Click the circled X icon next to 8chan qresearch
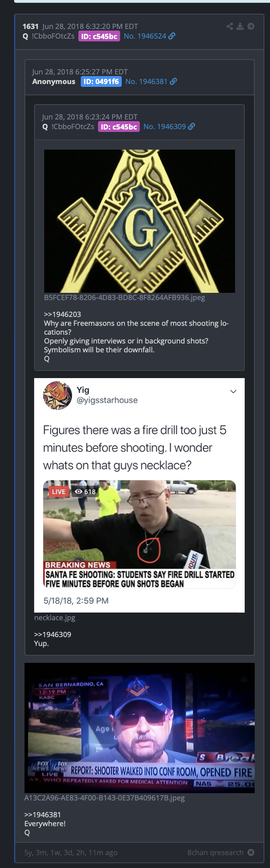270x868 pixels. coord(251,852)
